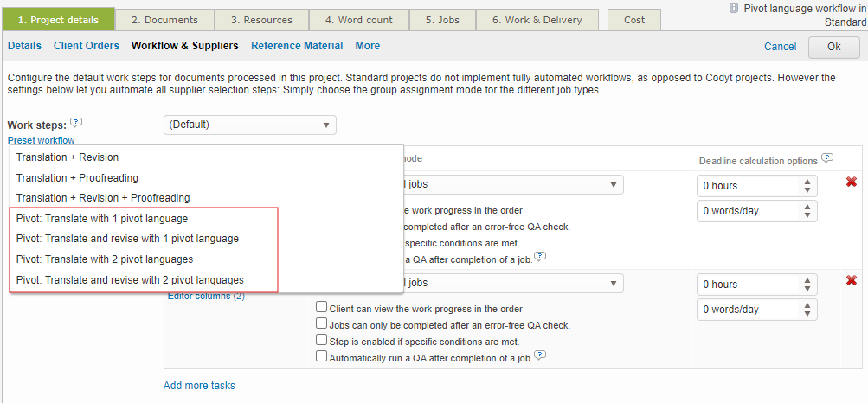
Task: Click the help icon beside Work steps
Action: coord(76,123)
